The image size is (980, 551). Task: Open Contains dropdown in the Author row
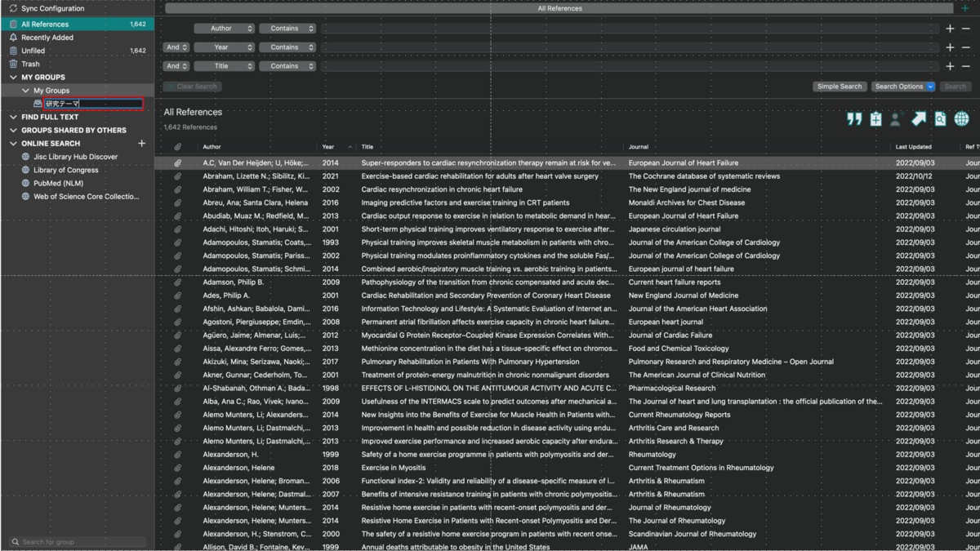(287, 29)
